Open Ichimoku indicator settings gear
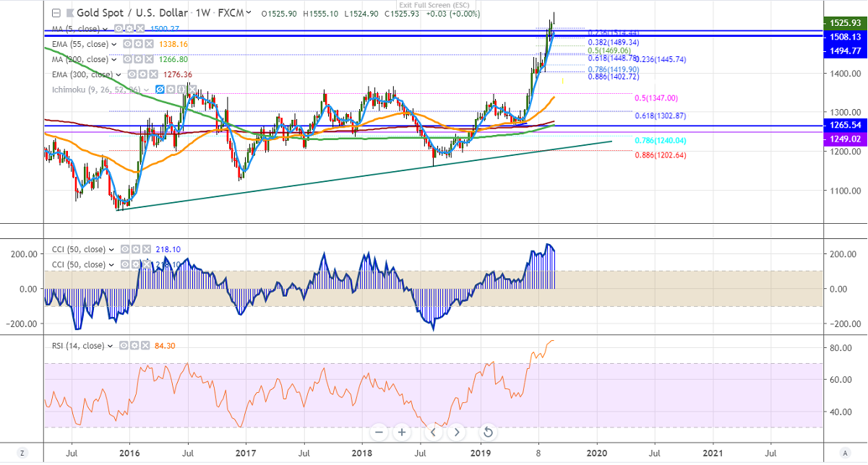The height and width of the screenshot is (465, 868). click(x=171, y=90)
